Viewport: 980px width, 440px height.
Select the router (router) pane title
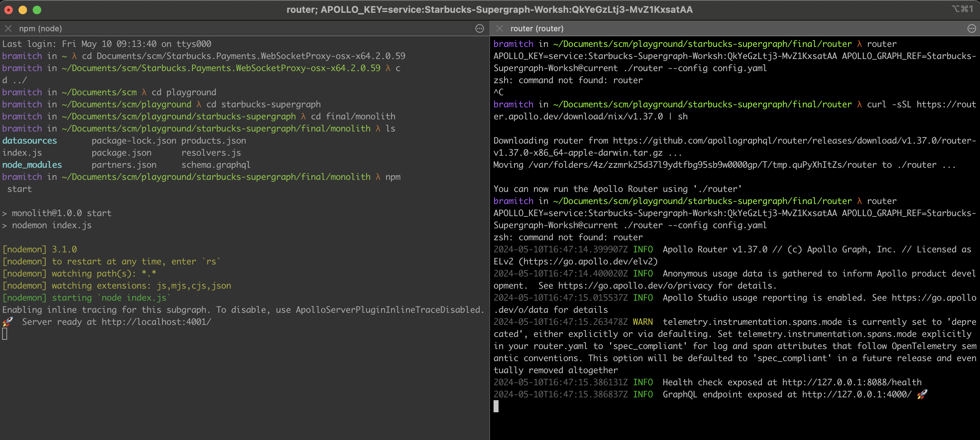pos(537,28)
